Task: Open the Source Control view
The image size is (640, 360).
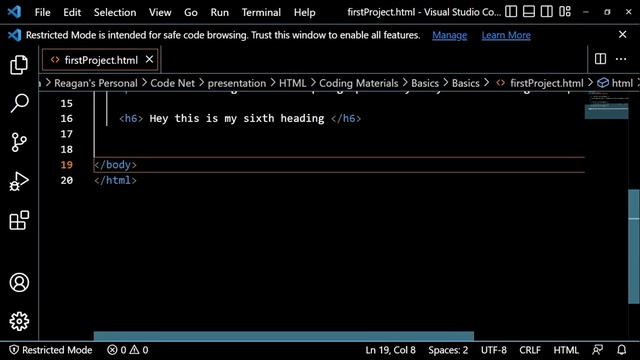Action: (19, 142)
